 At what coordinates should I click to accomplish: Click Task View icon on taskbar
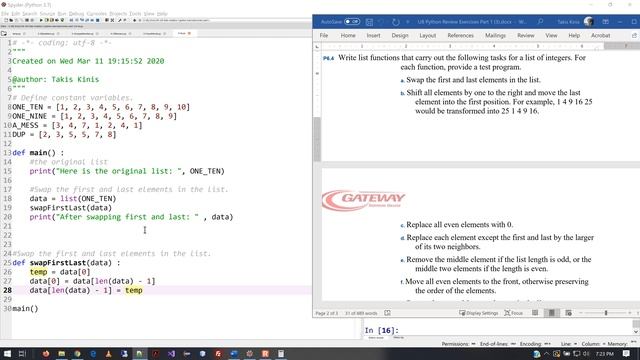pyautogui.click(x=22, y=353)
